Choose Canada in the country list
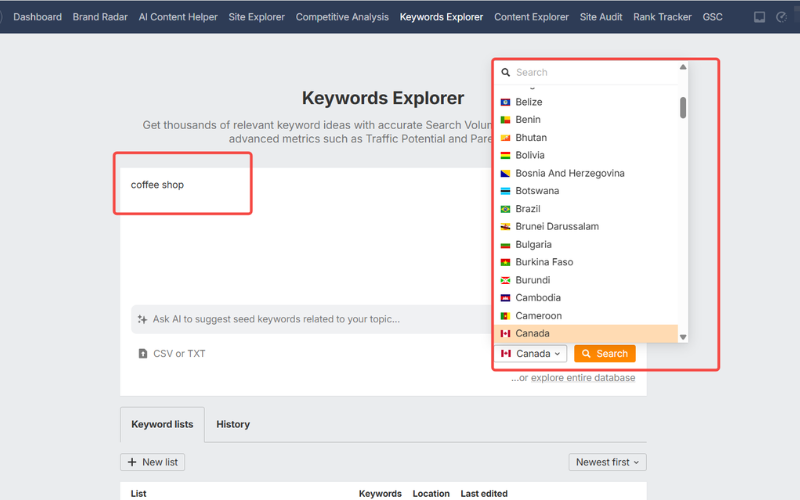This screenshot has height=500, width=800. coord(533,333)
